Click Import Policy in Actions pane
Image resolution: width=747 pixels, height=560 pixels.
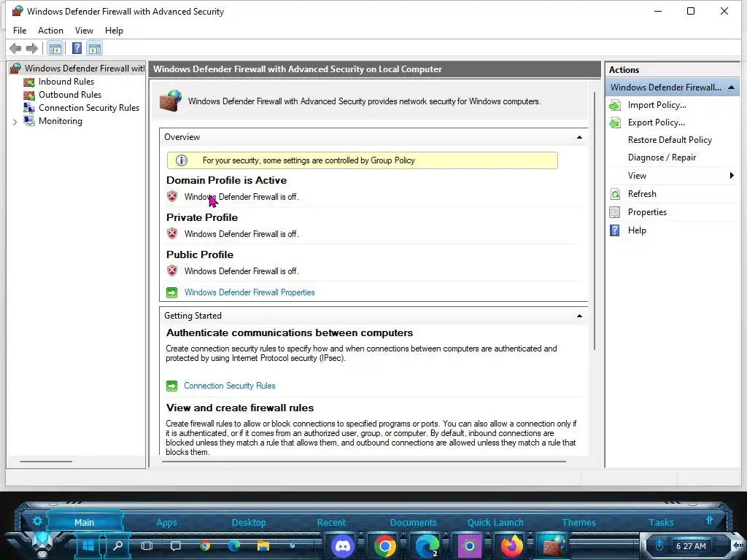[x=657, y=105]
